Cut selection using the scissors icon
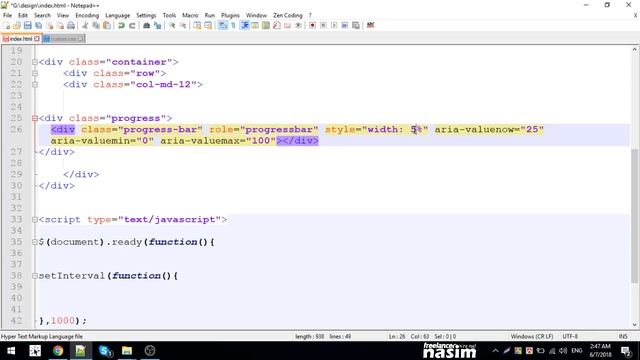Screen dimensions: 640x360 tap(85, 25)
